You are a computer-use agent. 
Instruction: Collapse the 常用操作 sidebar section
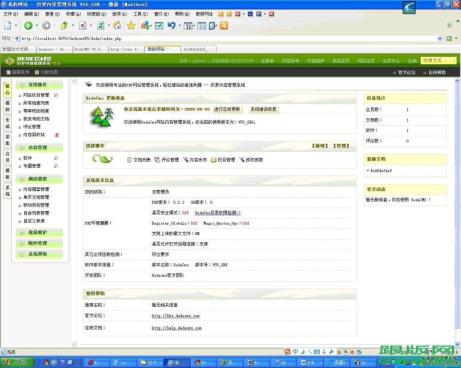tap(39, 85)
